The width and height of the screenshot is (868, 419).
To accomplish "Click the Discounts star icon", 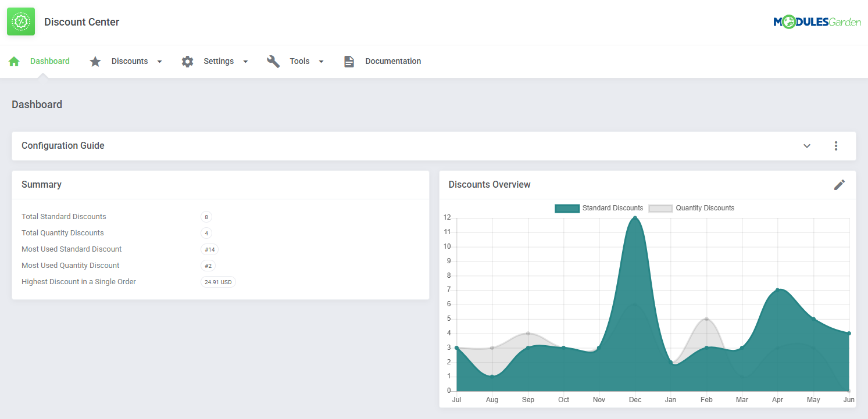I will (x=95, y=62).
